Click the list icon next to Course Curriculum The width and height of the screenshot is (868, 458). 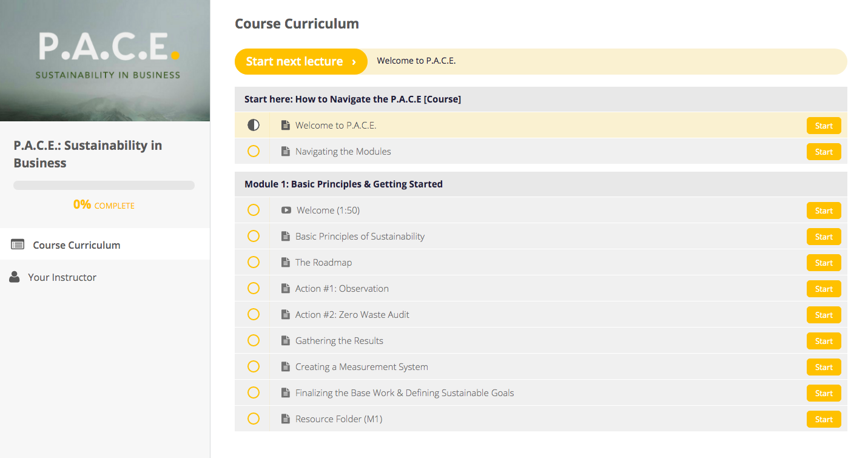pos(18,245)
